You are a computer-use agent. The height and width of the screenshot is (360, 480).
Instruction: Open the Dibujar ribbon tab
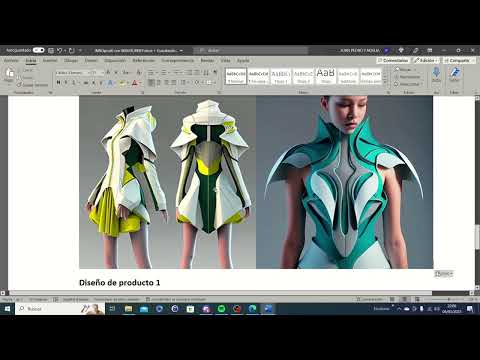71,60
